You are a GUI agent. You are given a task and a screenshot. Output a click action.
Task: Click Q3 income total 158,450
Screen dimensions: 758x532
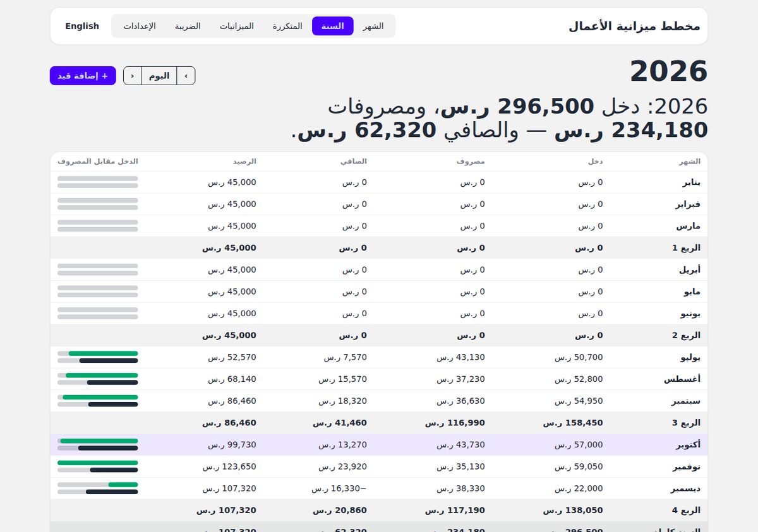coord(574,423)
